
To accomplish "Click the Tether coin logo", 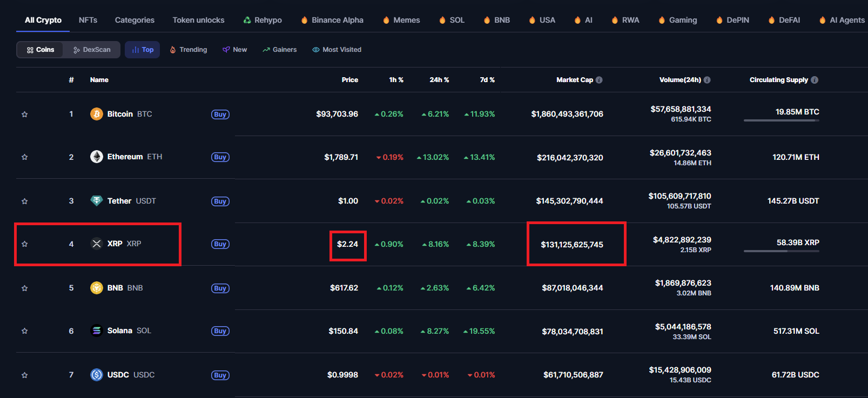I will pyautogui.click(x=97, y=201).
